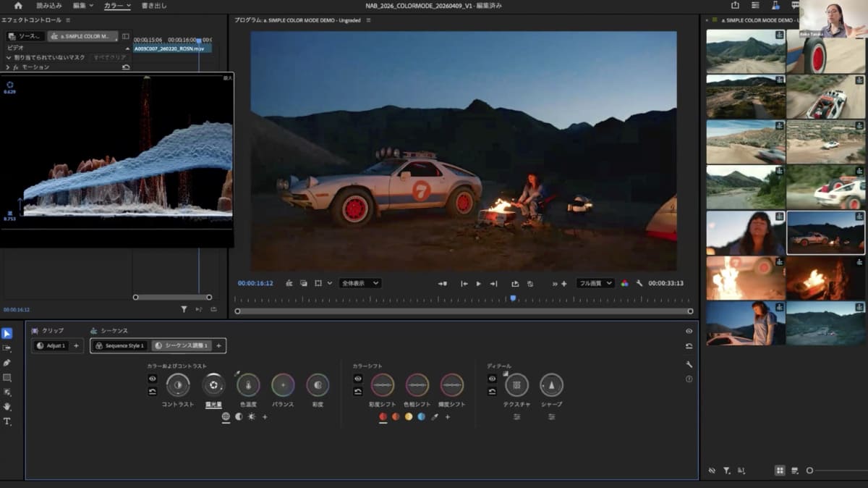Select the Selection arrow tool
The image size is (868, 488).
tap(7, 334)
